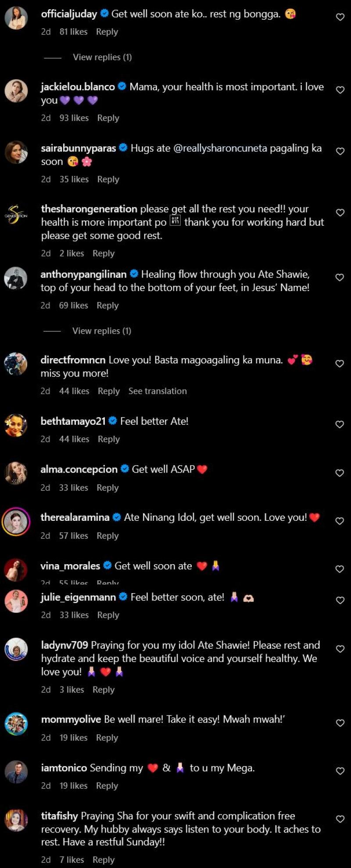
Task: Toggle like on mommyolive's comment
Action: [x=340, y=723]
